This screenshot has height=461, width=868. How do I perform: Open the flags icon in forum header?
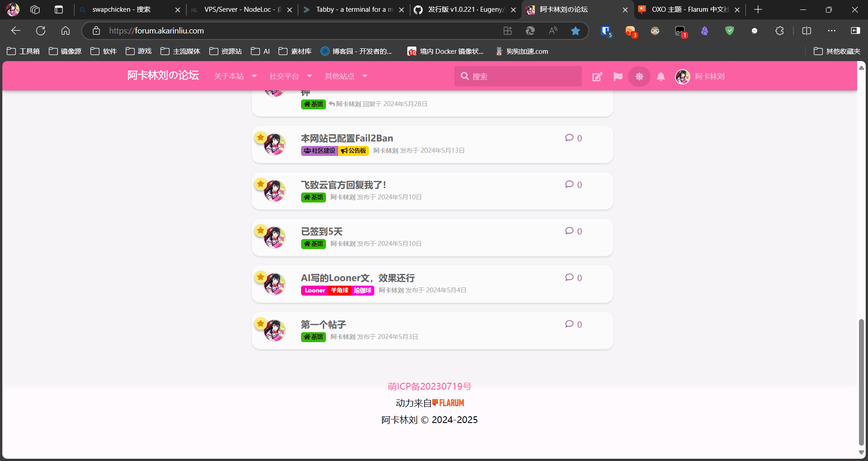point(618,77)
